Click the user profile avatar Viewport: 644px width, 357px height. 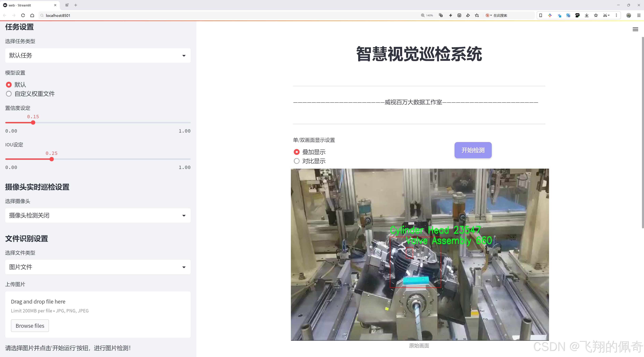pos(628,15)
